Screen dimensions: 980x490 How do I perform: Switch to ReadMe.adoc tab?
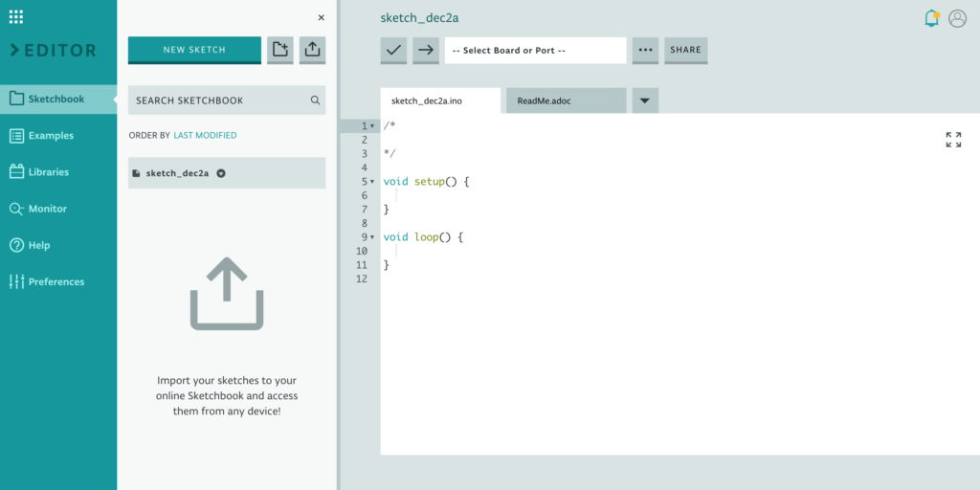point(567,100)
